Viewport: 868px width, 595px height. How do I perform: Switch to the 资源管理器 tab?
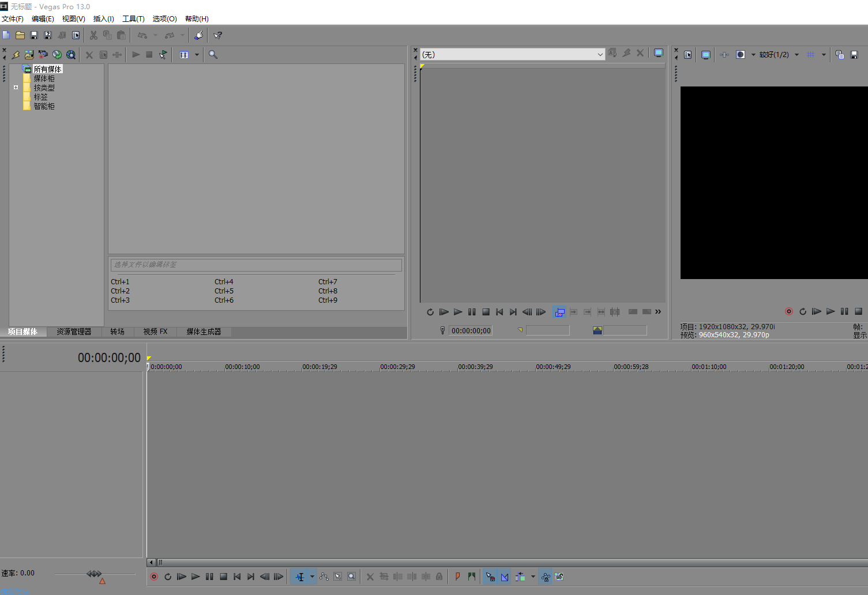point(74,332)
